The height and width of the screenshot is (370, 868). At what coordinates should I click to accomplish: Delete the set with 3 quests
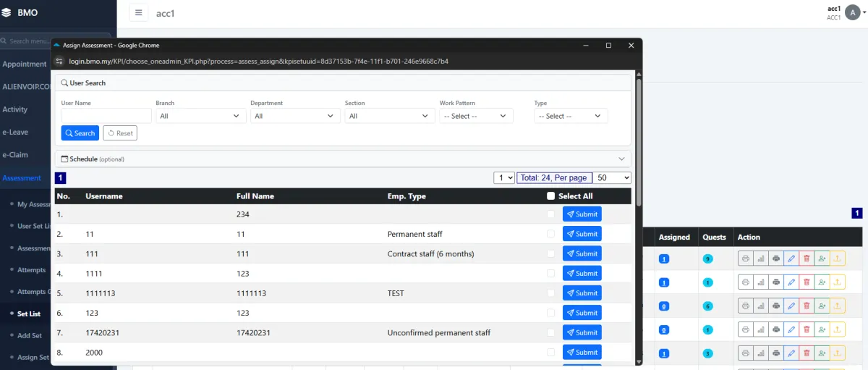(807, 353)
